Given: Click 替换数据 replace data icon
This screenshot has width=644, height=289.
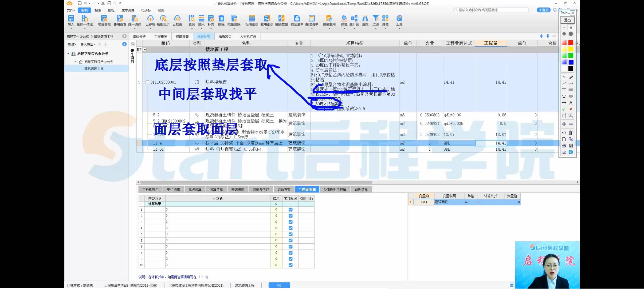Looking at the screenshot, I should pyautogui.click(x=281, y=21).
